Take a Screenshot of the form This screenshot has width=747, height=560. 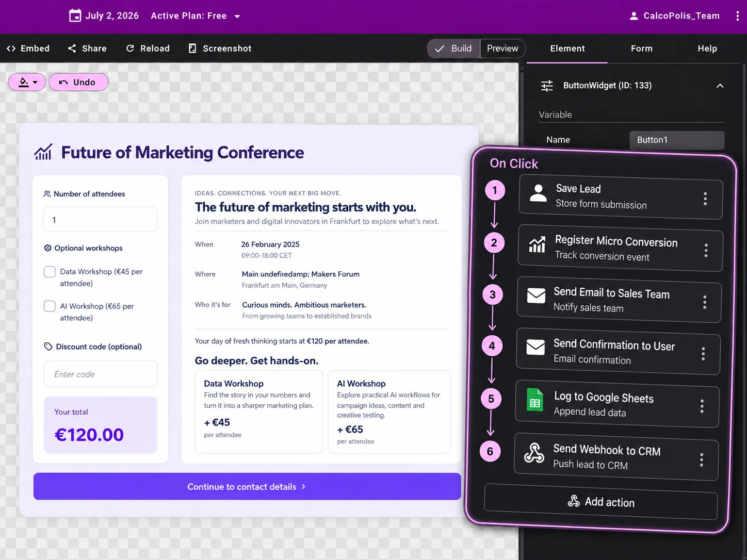(x=220, y=48)
